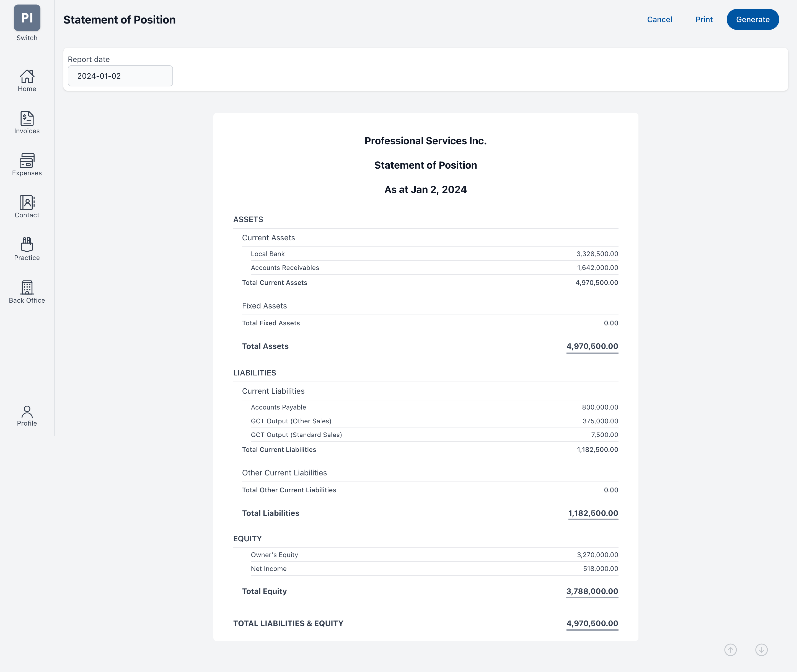Open the Expenses section
Viewport: 797px width, 672px height.
pyautogui.click(x=27, y=164)
